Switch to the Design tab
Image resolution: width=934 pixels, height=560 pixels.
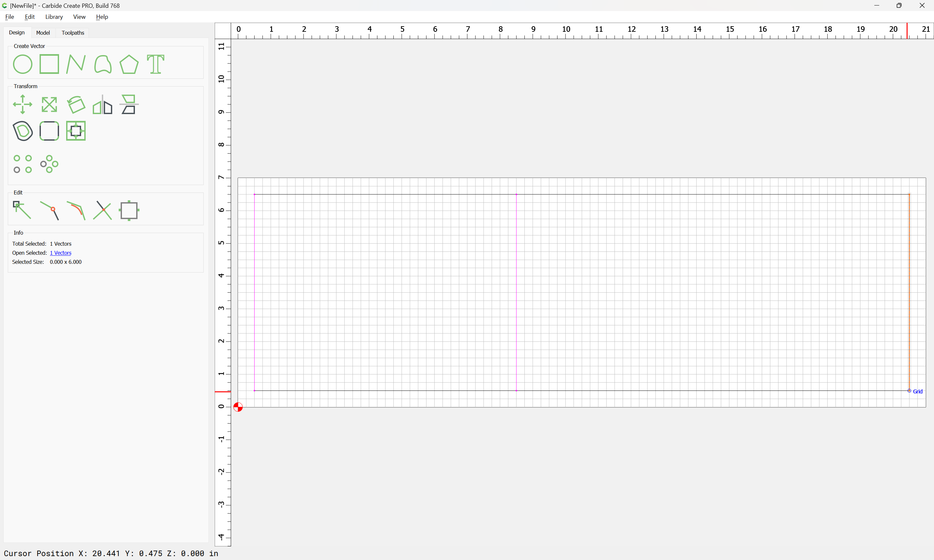tap(17, 32)
